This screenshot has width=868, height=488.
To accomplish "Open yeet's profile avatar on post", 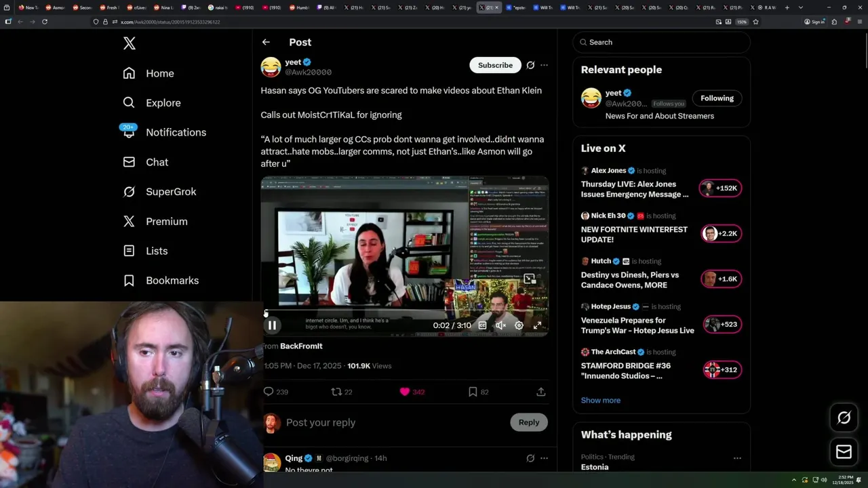I will [271, 67].
